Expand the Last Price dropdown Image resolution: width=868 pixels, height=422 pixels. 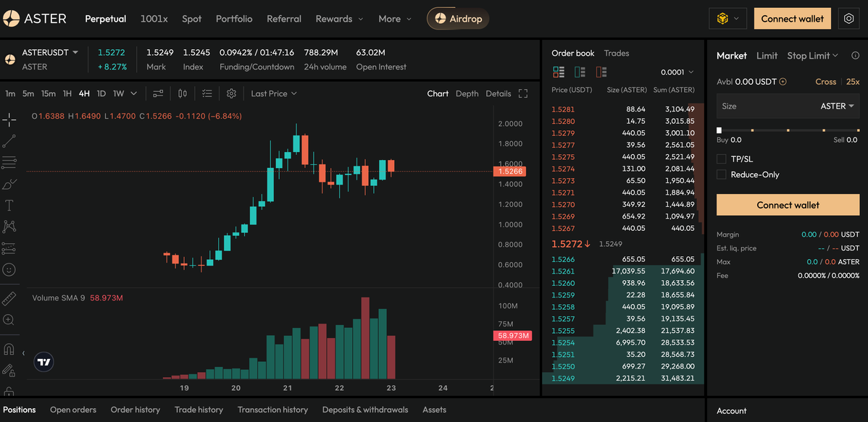pyautogui.click(x=274, y=93)
